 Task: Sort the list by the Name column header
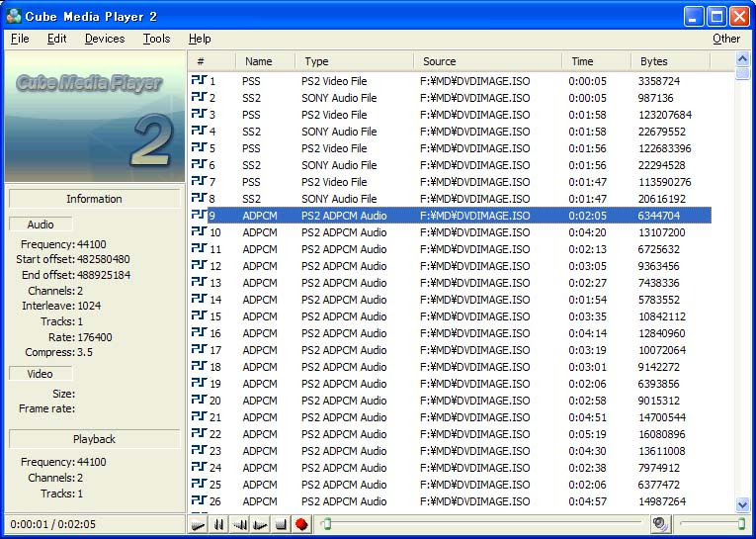(265, 61)
